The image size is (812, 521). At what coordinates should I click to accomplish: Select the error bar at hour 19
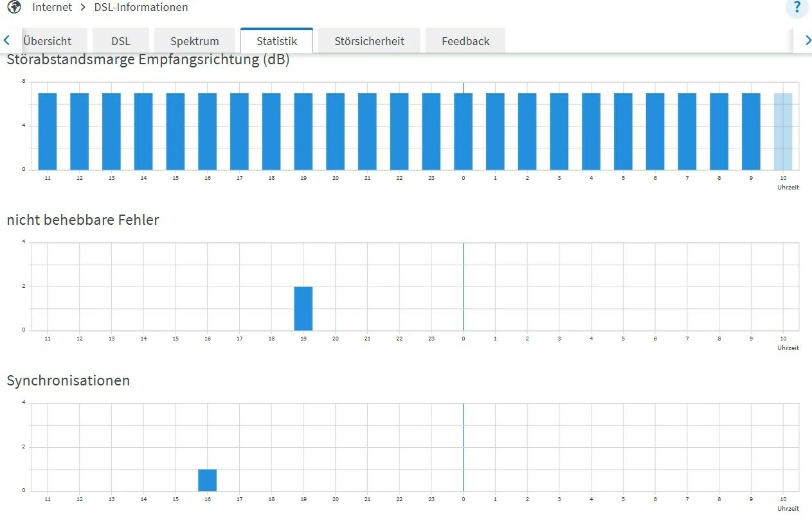click(303, 308)
